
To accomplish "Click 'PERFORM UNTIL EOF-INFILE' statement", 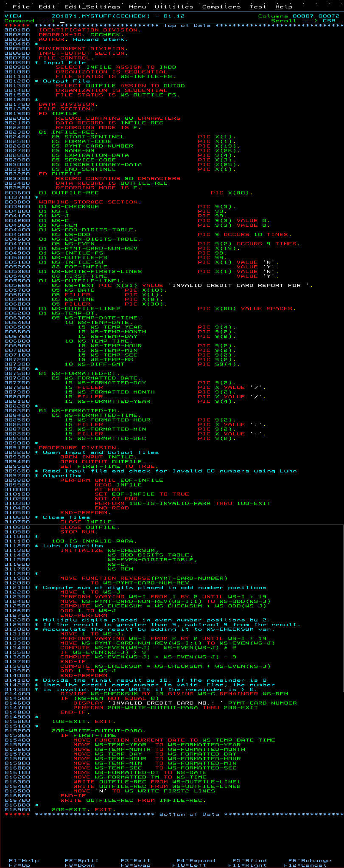I will pyautogui.click(x=112, y=480).
